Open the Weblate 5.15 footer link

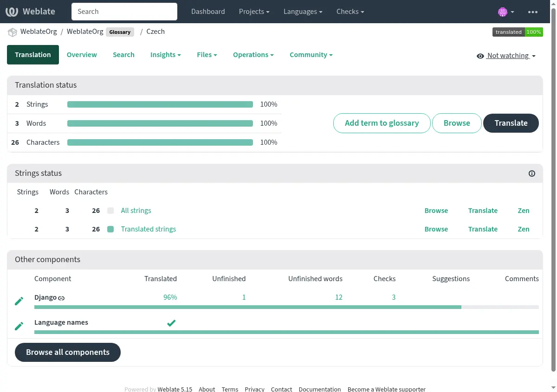(175, 389)
